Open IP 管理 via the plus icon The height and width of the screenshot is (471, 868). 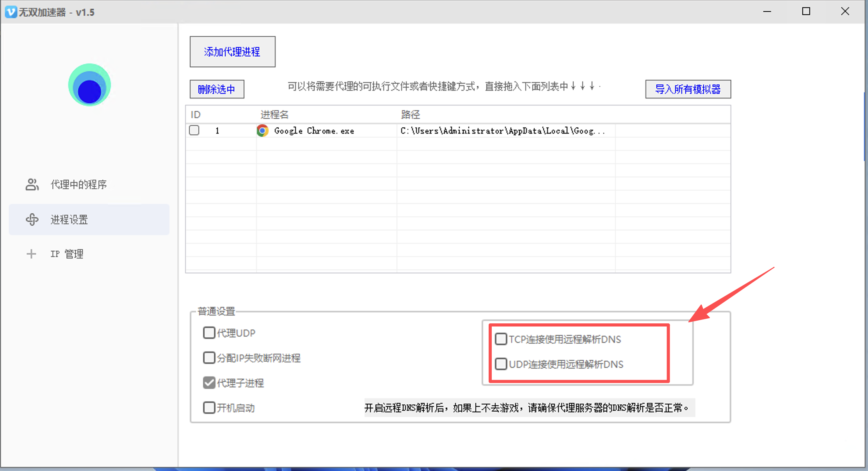coord(31,254)
